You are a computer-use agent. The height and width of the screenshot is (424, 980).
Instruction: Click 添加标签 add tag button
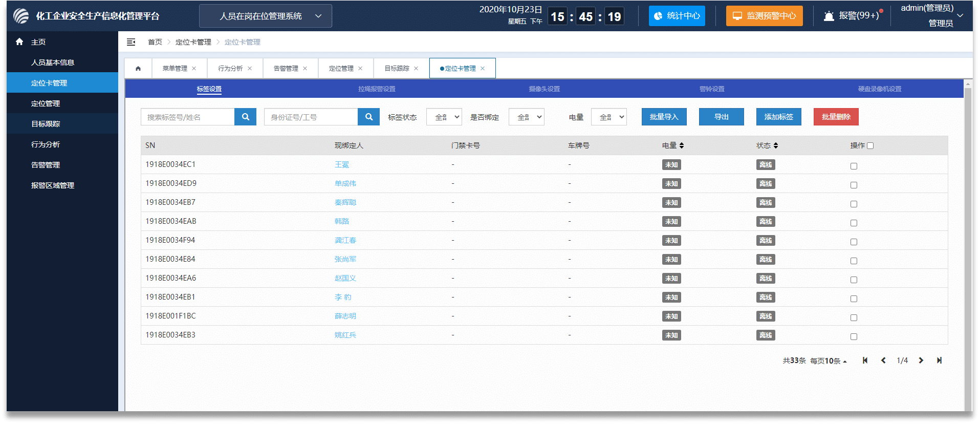coord(779,117)
